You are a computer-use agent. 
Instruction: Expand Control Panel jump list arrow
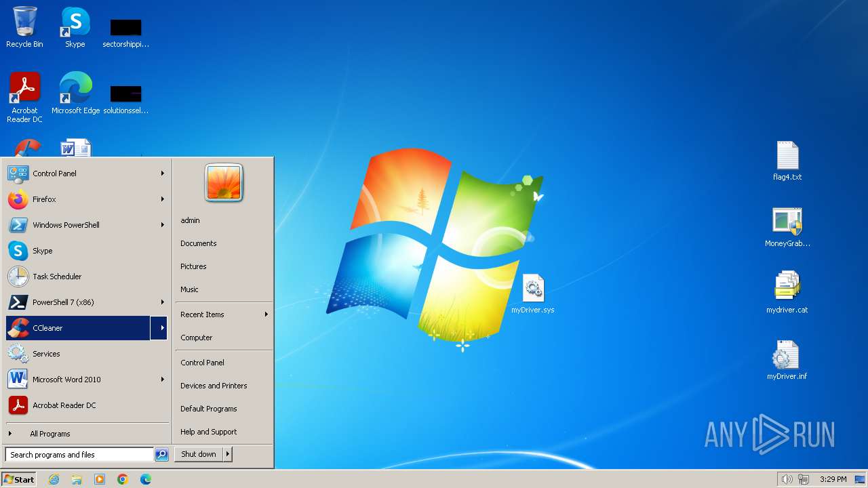pyautogui.click(x=162, y=174)
